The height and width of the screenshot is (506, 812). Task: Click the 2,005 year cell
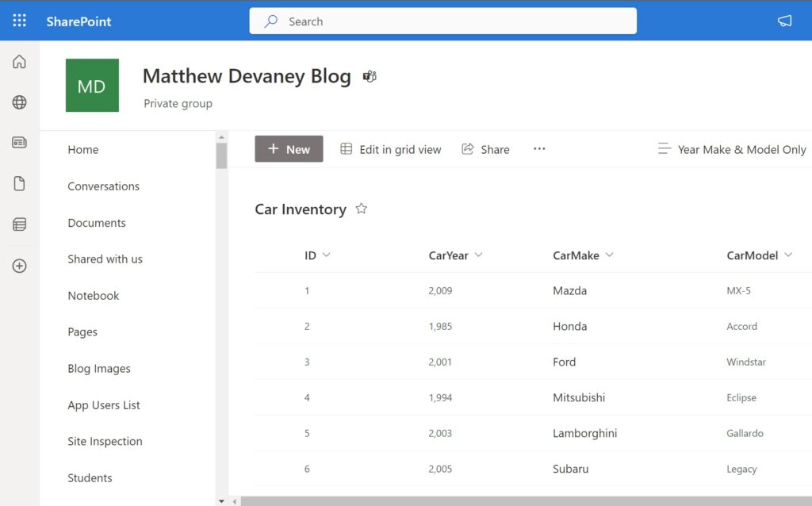click(x=440, y=470)
